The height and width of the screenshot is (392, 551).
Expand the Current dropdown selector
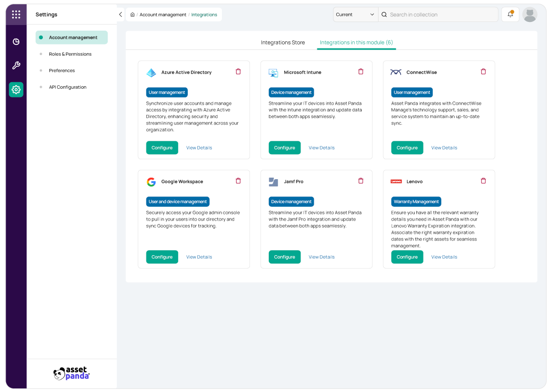tap(355, 14)
